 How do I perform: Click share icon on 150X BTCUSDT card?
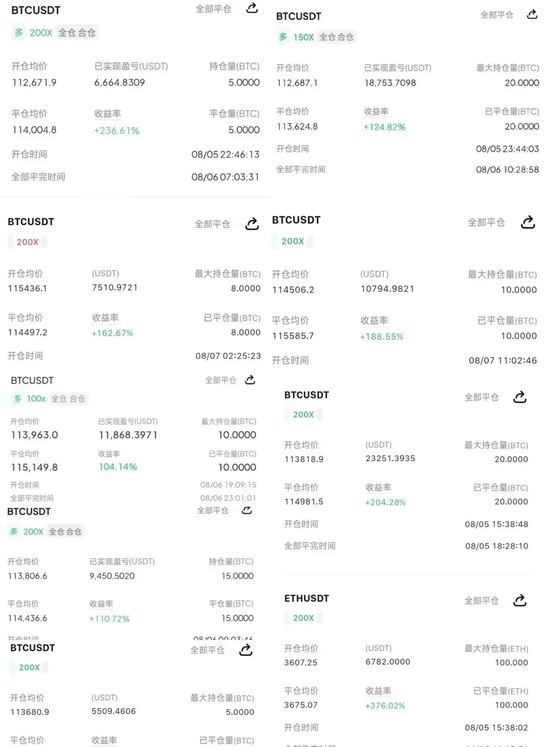coord(532,15)
